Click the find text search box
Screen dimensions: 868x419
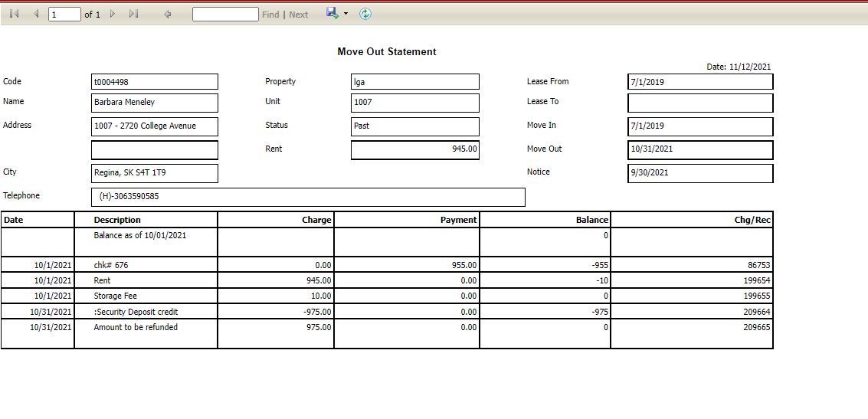(225, 15)
